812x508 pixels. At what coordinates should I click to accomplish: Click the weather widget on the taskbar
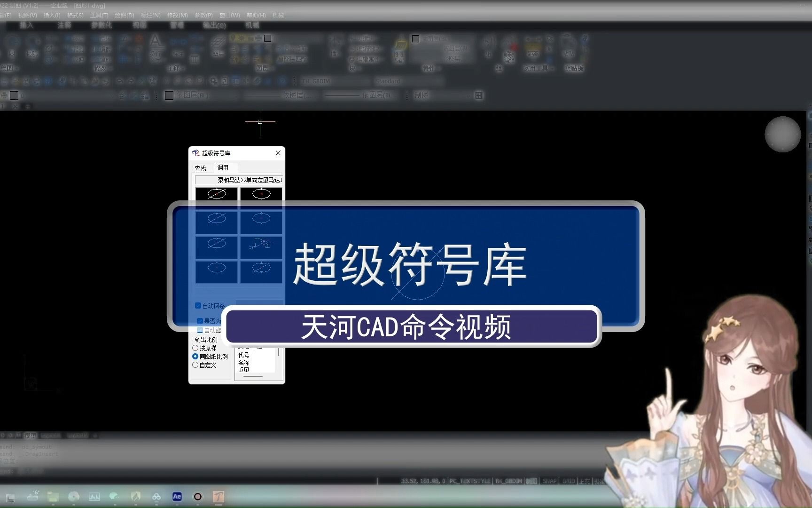click(33, 496)
